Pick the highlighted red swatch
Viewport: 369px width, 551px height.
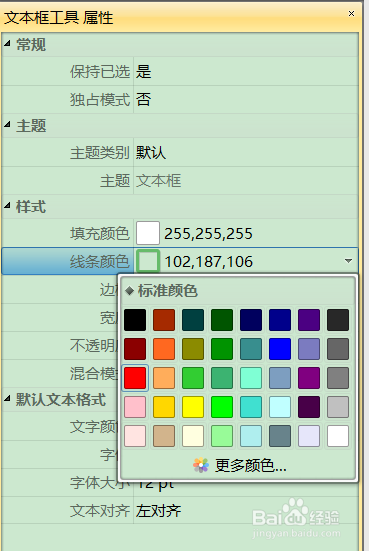135,378
